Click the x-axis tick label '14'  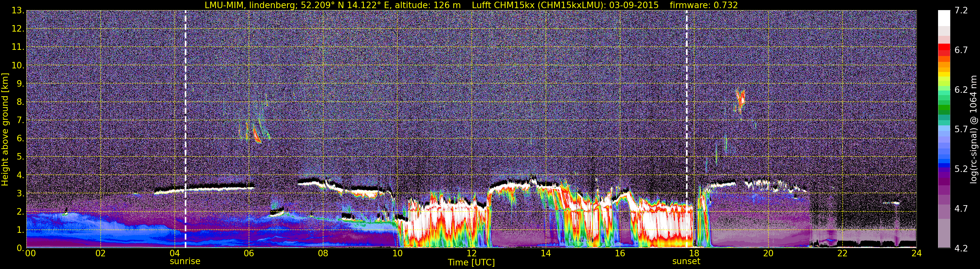point(545,254)
